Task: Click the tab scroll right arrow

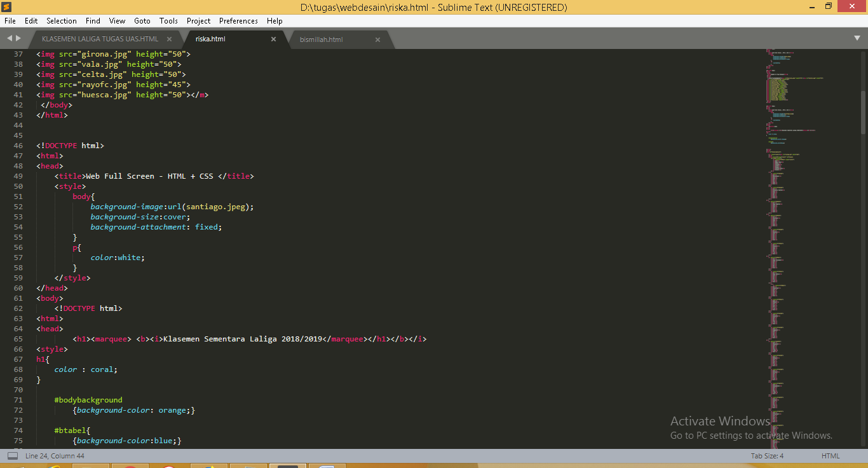Action: (x=18, y=39)
